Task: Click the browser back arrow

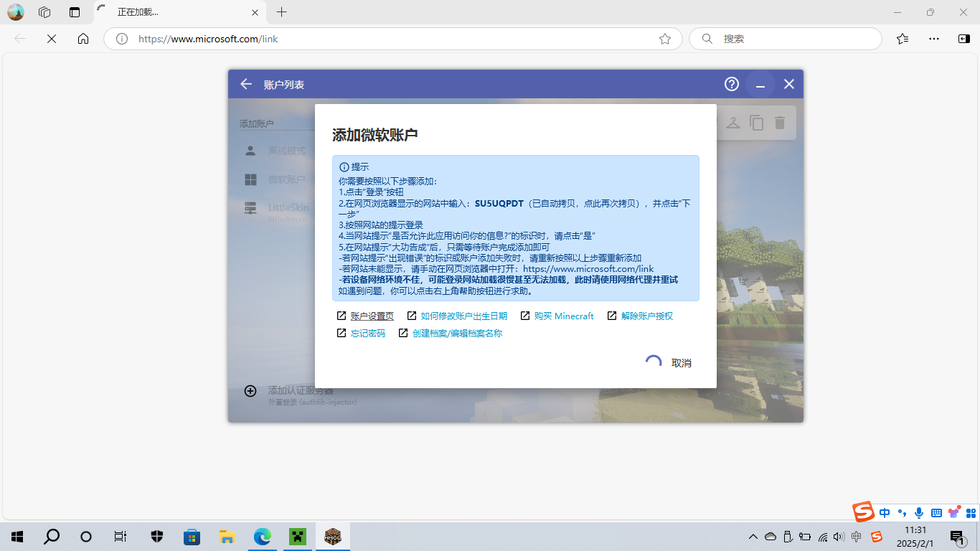Action: (x=20, y=39)
